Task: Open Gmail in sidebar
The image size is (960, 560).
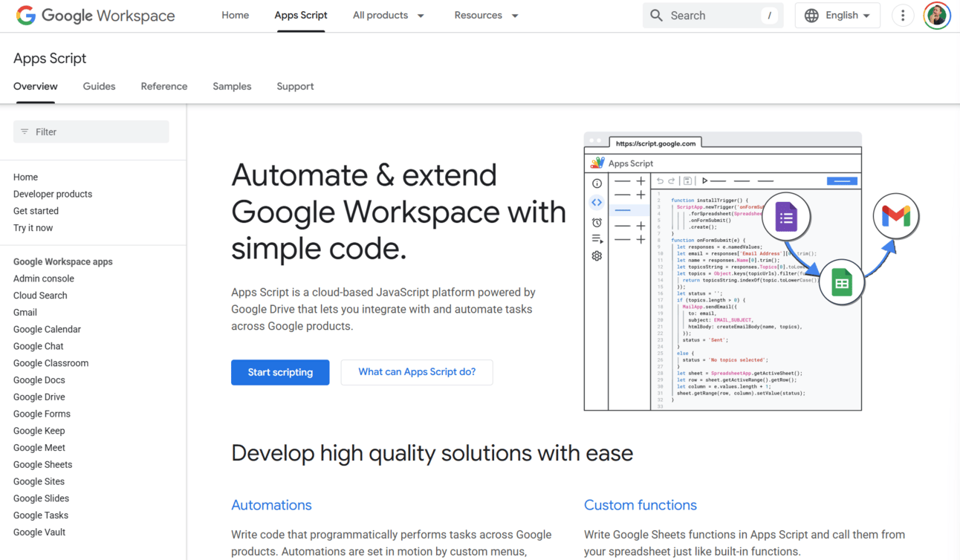Action: pyautogui.click(x=25, y=313)
